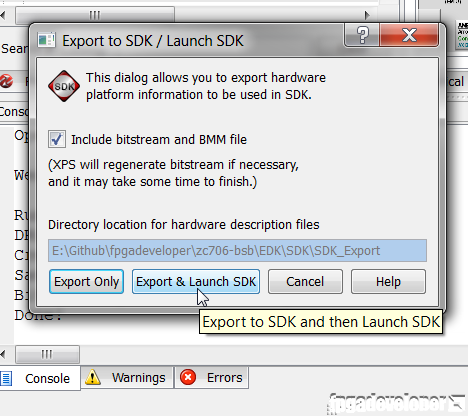Click the upper scrollbar left arrow
The width and height of the screenshot is (468, 416).
3,15
